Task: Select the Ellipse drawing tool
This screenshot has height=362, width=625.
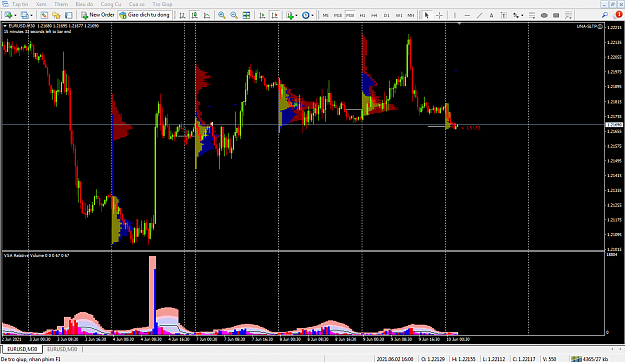Action: [x=544, y=15]
